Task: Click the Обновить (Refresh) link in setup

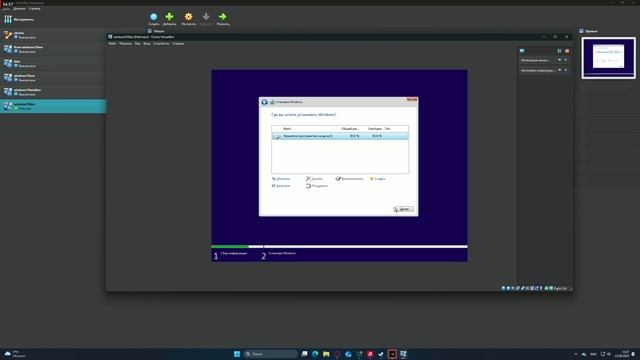Action: (281, 179)
